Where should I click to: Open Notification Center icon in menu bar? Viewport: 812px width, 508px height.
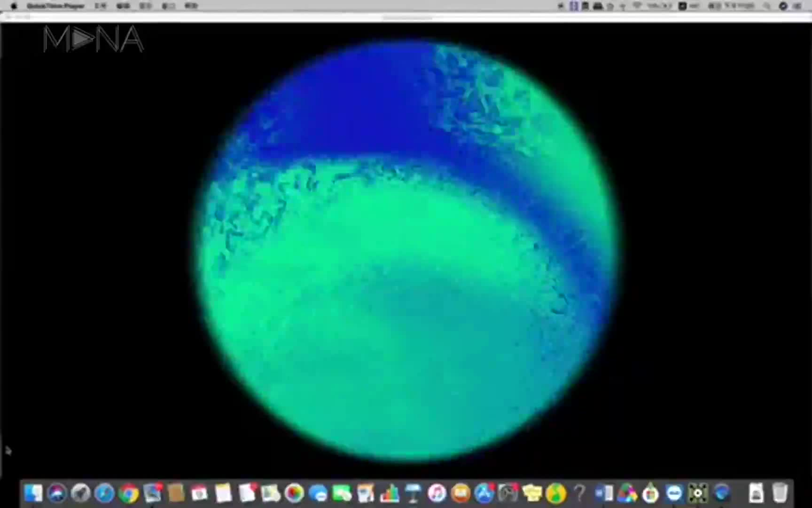tap(798, 6)
